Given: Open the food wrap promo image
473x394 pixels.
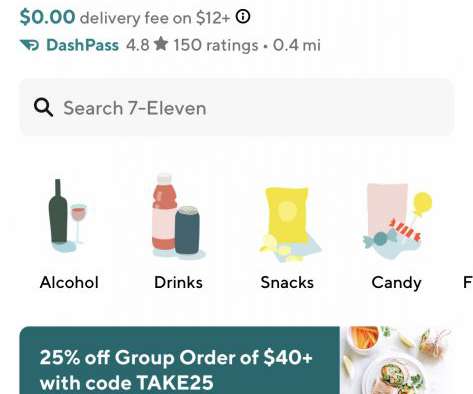Looking at the screenshot, I should [397, 360].
